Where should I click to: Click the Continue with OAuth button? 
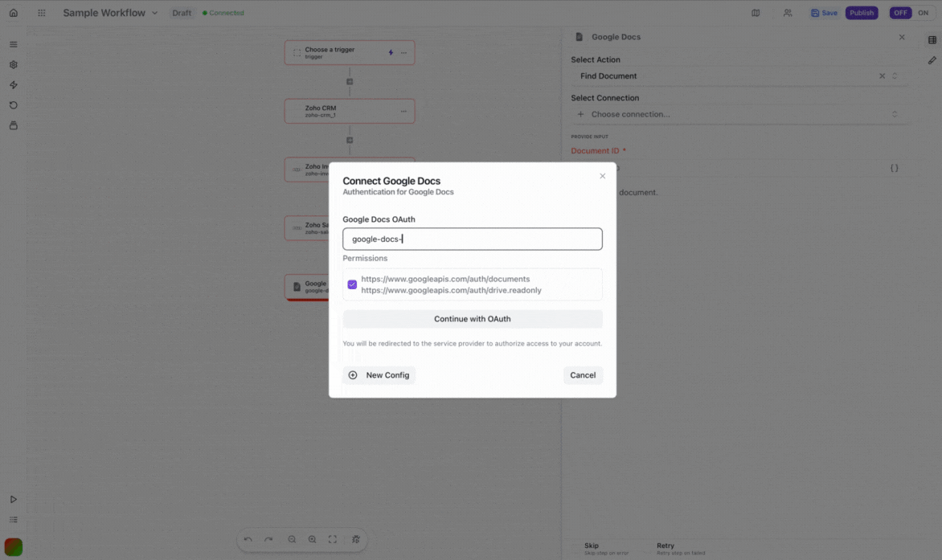coord(472,318)
